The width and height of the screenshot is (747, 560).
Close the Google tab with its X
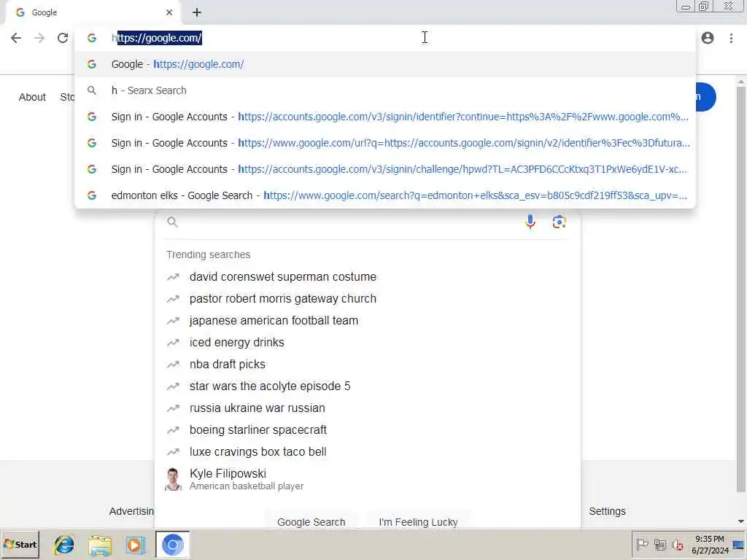169,12
